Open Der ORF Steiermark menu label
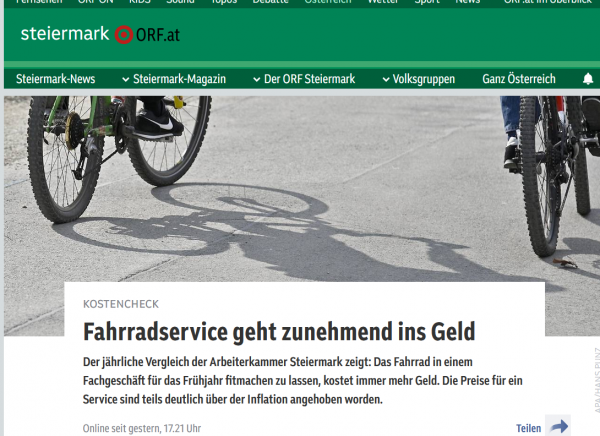Screen dimensions: 600x436 click(310, 79)
